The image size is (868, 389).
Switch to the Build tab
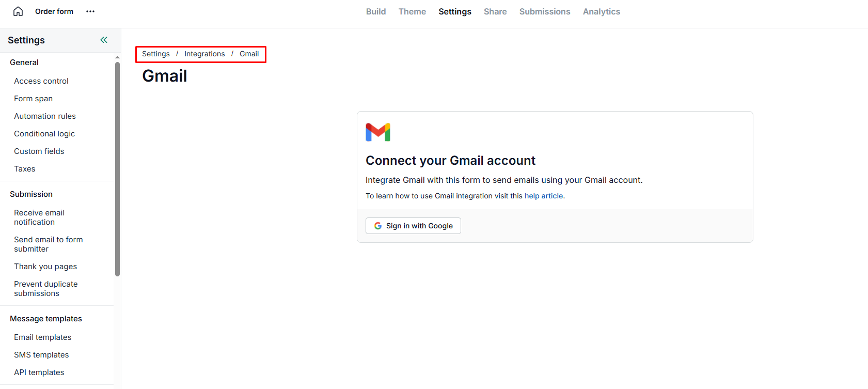pos(376,11)
